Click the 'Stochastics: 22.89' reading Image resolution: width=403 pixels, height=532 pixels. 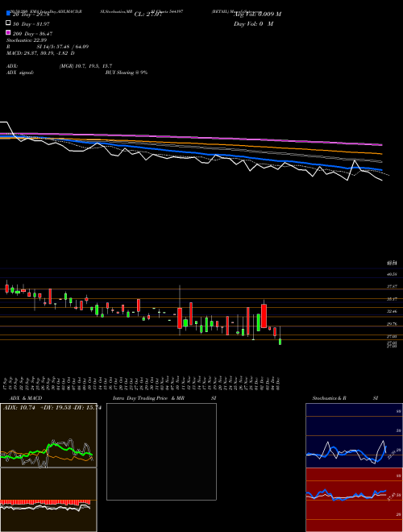click(27, 40)
